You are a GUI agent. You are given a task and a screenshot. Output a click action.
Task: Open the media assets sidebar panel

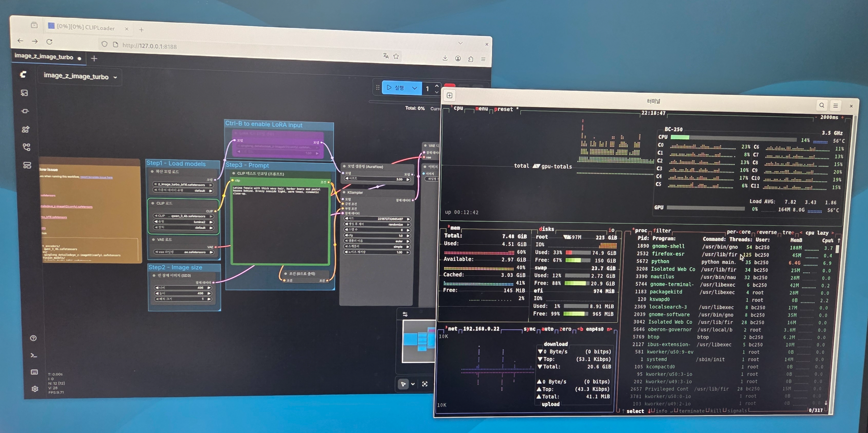point(24,93)
